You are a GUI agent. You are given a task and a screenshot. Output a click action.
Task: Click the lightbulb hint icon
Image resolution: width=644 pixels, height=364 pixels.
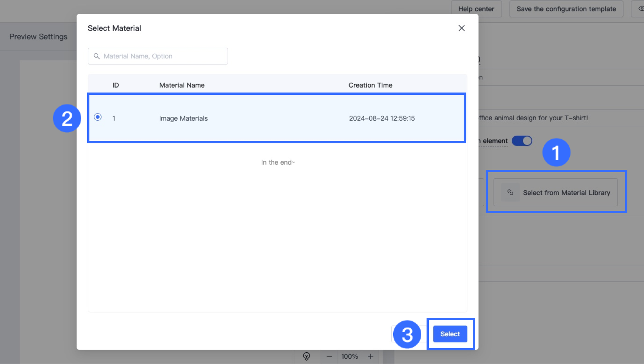point(306,356)
